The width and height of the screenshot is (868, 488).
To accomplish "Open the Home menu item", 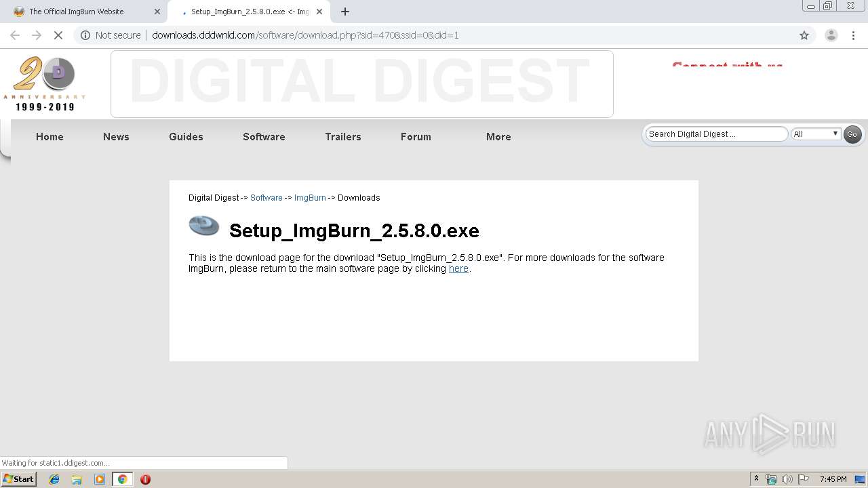I will click(50, 137).
